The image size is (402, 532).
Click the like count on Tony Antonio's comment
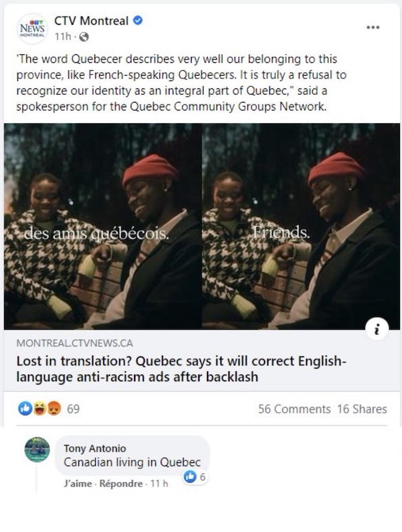click(x=195, y=477)
